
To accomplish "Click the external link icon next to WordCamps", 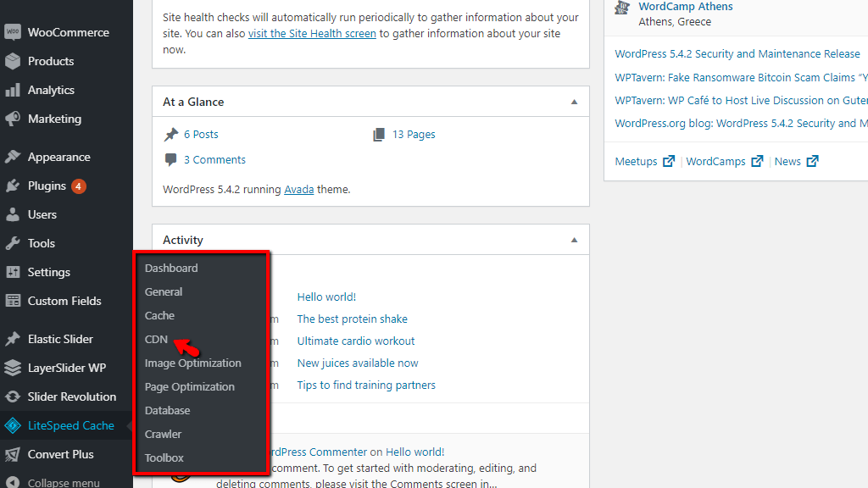I will [757, 161].
